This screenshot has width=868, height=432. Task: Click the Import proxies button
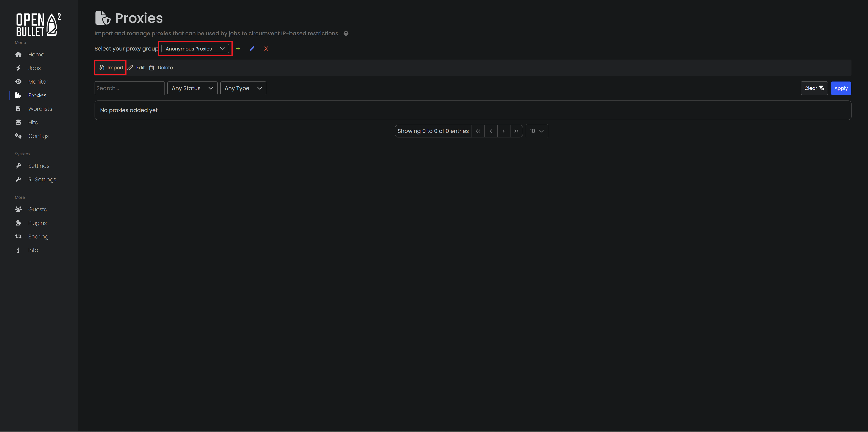tap(110, 67)
